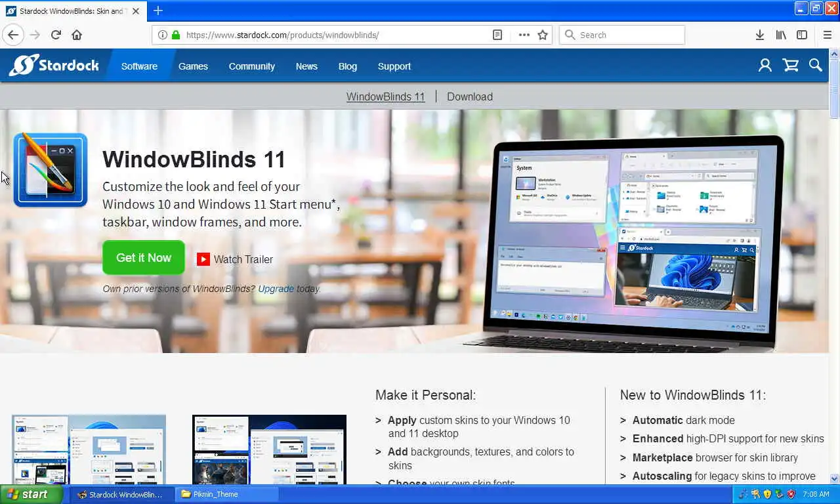Click the 'Automatic dark mode' list item
This screenshot has height=504, width=840.
683,420
